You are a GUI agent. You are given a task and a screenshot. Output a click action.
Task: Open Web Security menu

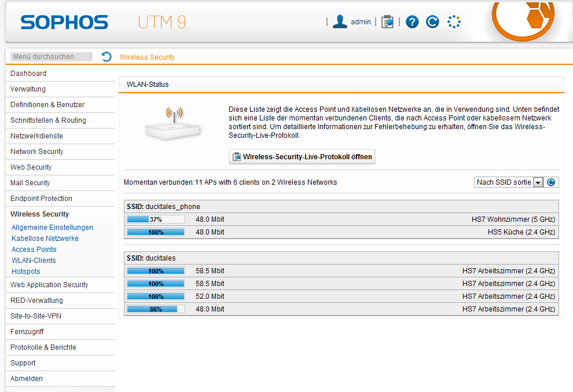coord(60,167)
